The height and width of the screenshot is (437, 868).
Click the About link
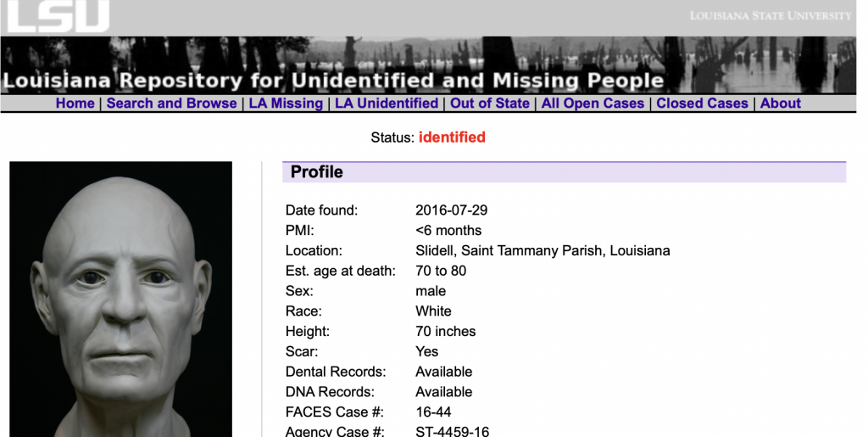[781, 104]
